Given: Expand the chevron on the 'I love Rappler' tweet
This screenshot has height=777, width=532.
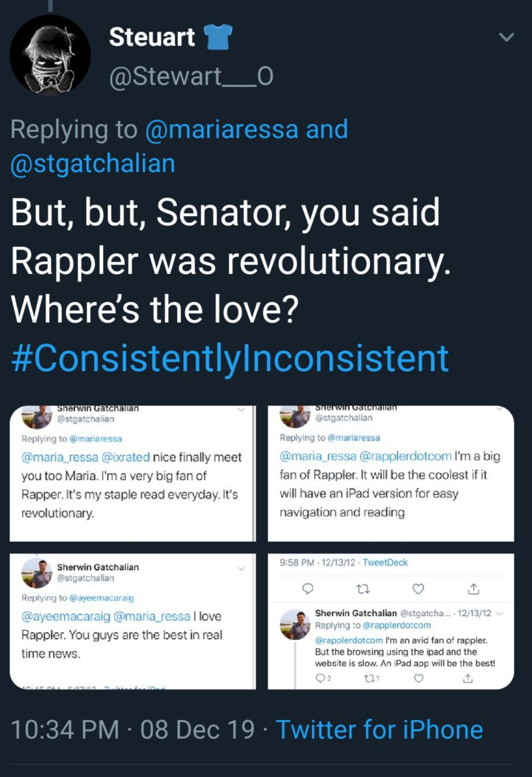Looking at the screenshot, I should [x=241, y=569].
